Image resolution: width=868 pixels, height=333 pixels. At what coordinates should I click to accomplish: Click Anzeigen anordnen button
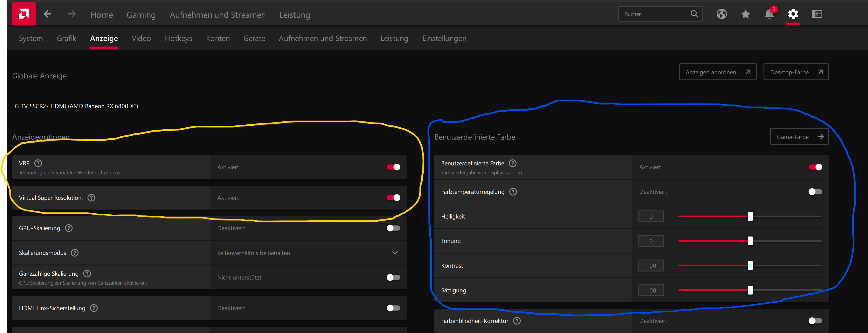(717, 72)
